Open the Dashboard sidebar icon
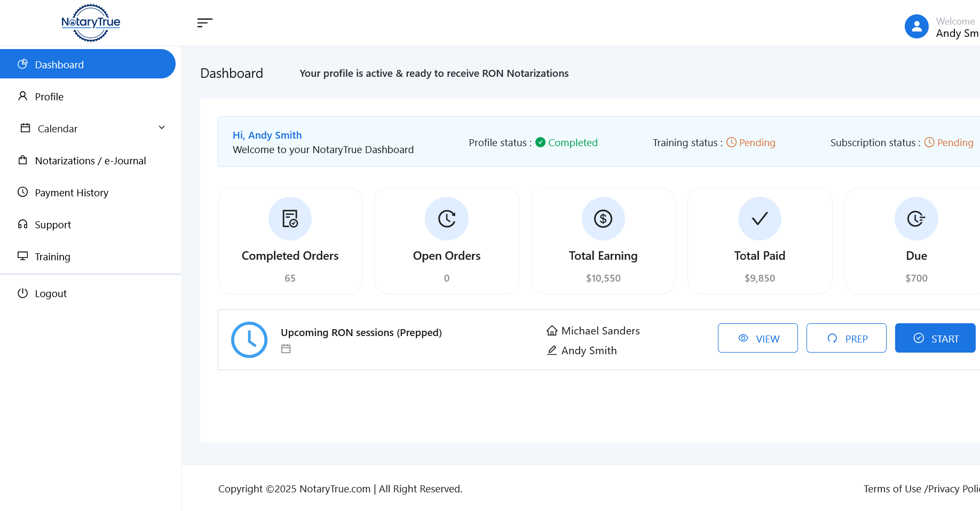 (22, 64)
